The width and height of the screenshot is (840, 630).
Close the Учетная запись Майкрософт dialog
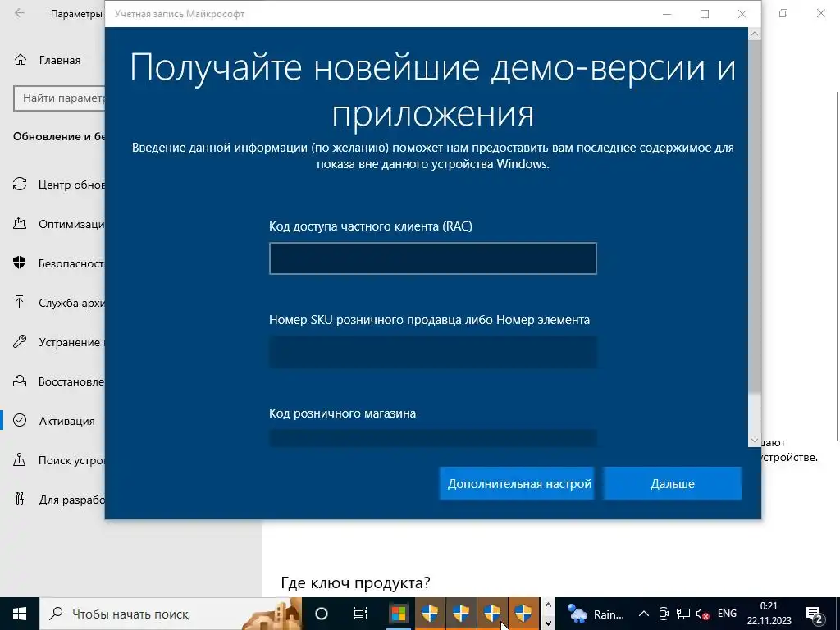point(742,14)
